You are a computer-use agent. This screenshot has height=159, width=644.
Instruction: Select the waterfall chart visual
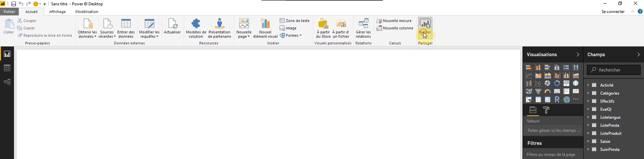(x=528, y=83)
